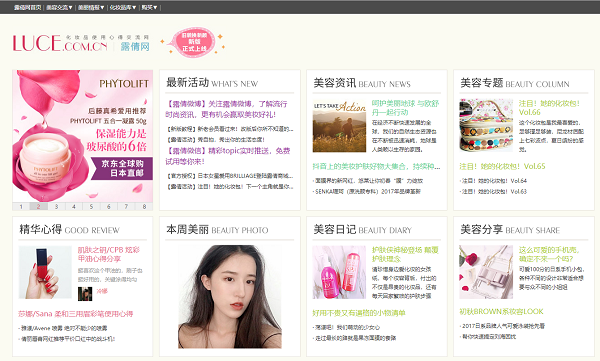600x361 pixels.
Task: Open the news item directly above the SENKA line
Action: [369, 181]
